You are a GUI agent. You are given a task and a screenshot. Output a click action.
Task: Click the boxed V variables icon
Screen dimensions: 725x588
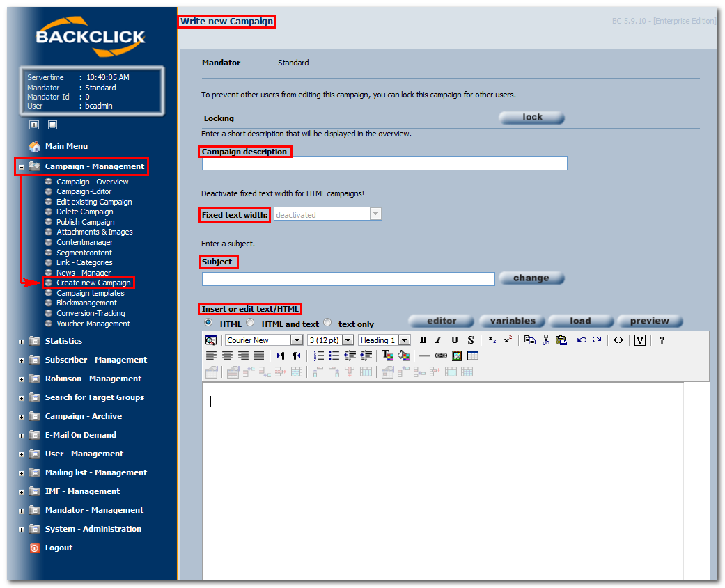[640, 340]
